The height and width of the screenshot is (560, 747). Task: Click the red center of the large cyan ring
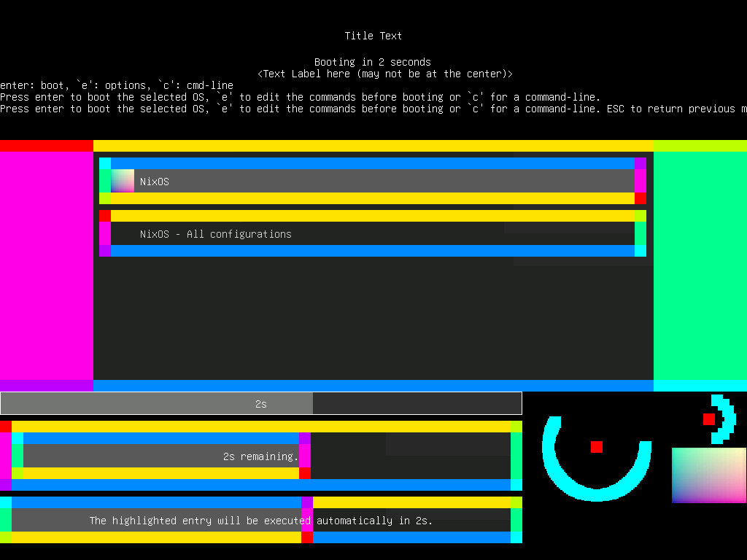pos(597,447)
